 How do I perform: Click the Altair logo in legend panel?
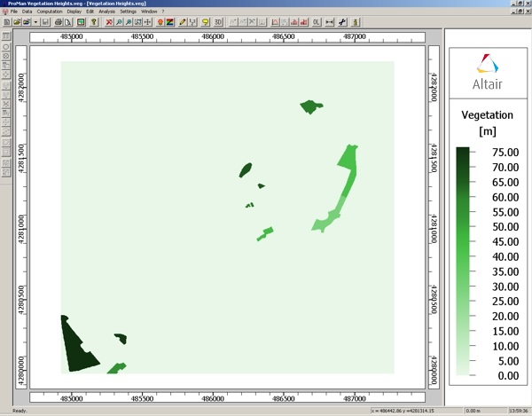(x=488, y=71)
